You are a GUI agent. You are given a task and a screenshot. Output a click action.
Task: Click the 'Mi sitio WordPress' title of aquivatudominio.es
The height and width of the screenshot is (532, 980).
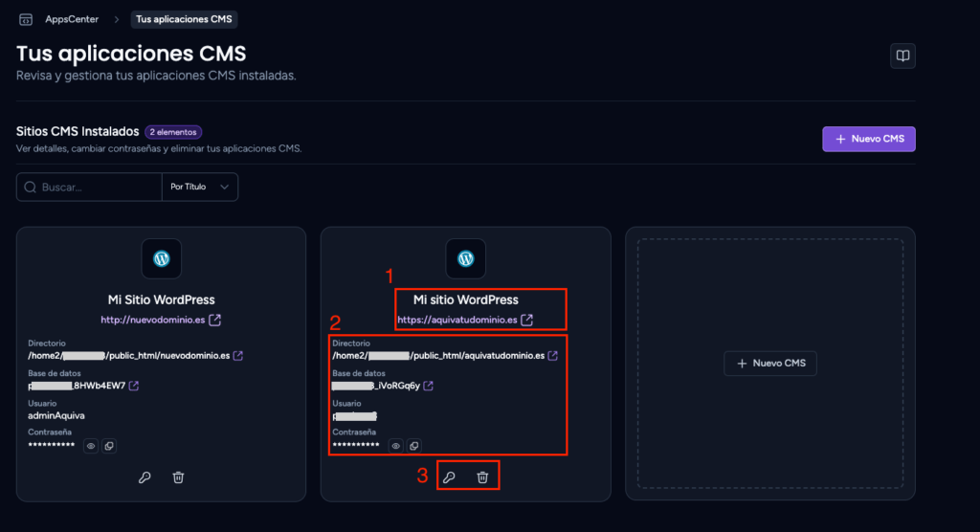pos(466,300)
